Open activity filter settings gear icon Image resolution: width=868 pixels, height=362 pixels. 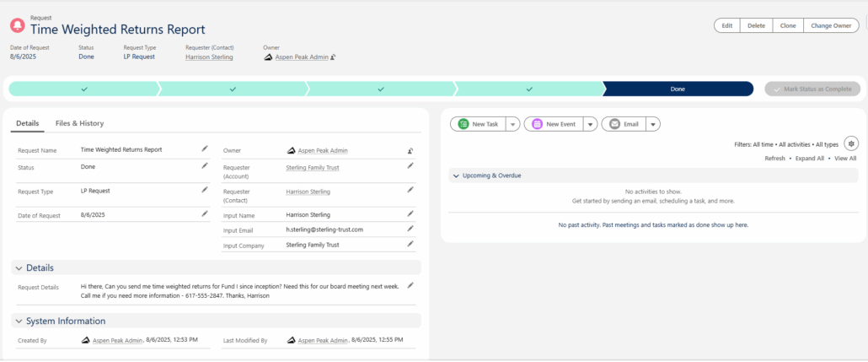[x=850, y=143]
